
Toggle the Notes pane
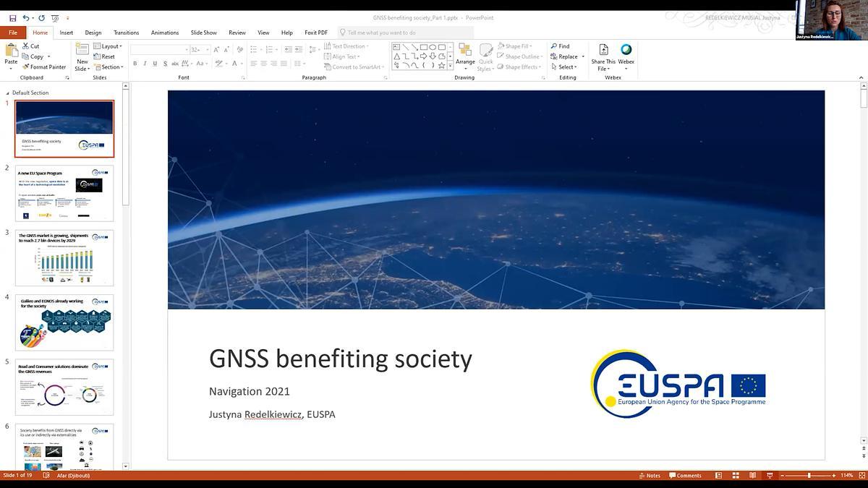tap(650, 476)
